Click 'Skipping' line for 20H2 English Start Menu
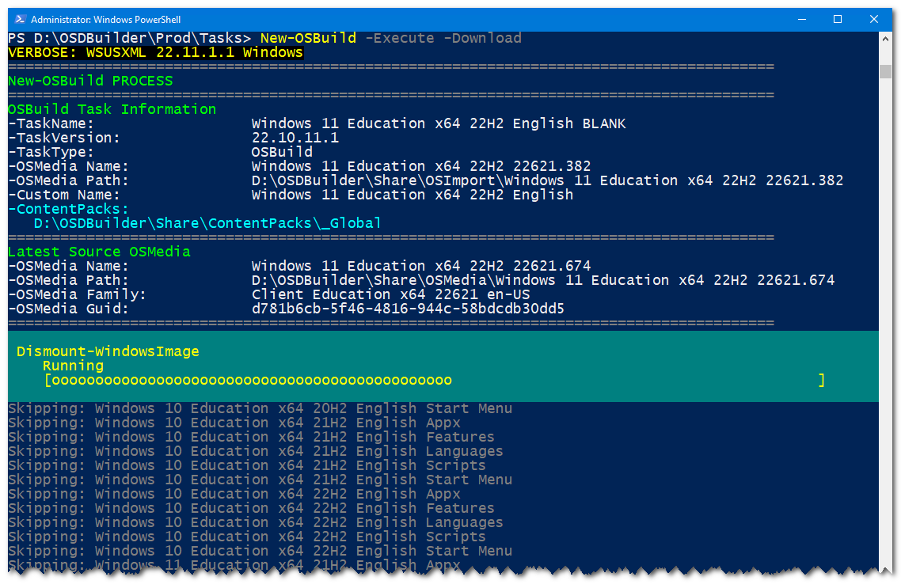 tap(260, 408)
